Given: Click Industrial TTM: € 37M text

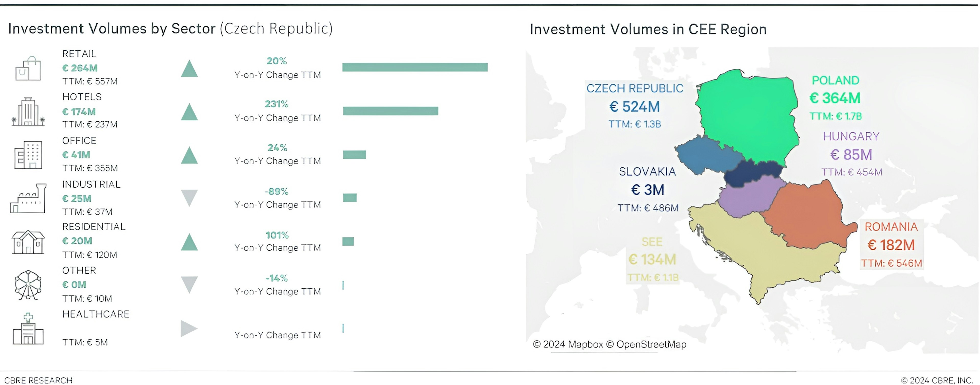Looking at the screenshot, I should point(87,212).
